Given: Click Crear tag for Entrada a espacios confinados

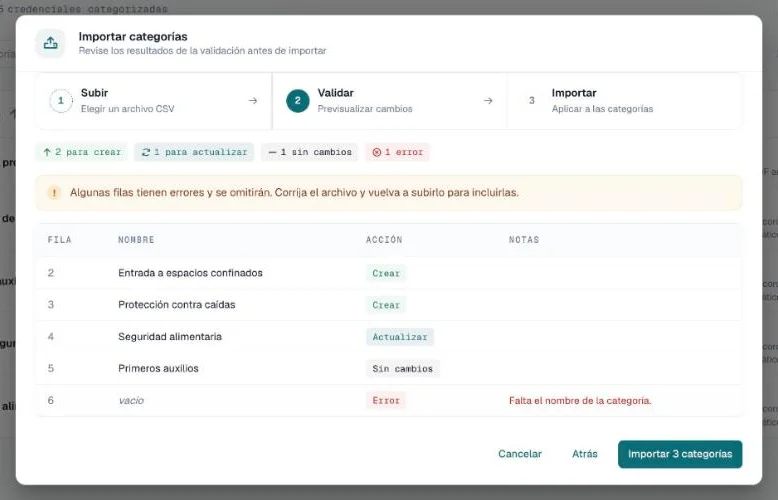Looking at the screenshot, I should (x=386, y=273).
